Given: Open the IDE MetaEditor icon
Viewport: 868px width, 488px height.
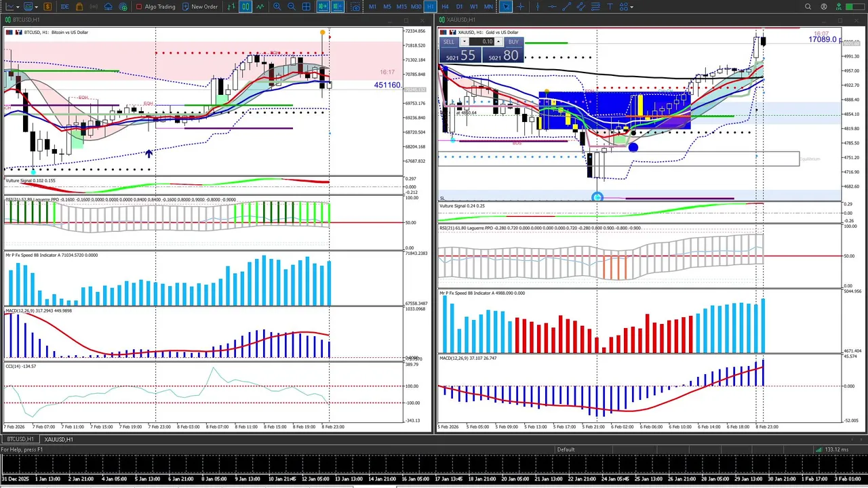Looking at the screenshot, I should pyautogui.click(x=64, y=7).
